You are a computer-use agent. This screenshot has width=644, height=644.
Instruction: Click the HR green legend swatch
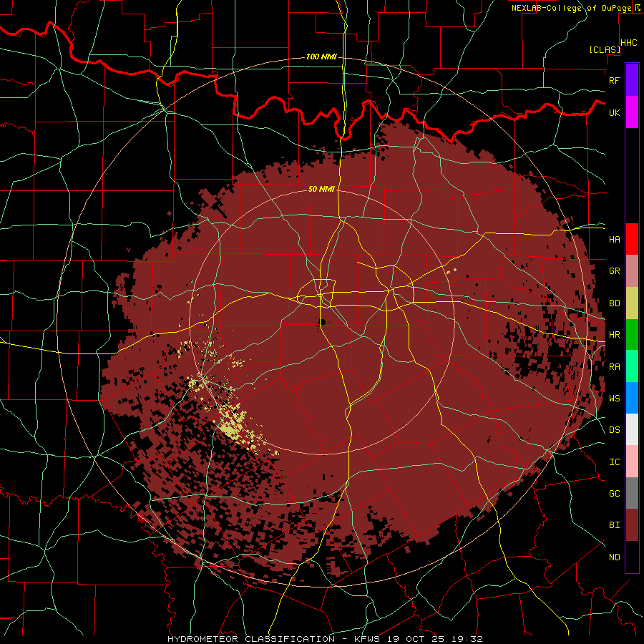tap(632, 335)
